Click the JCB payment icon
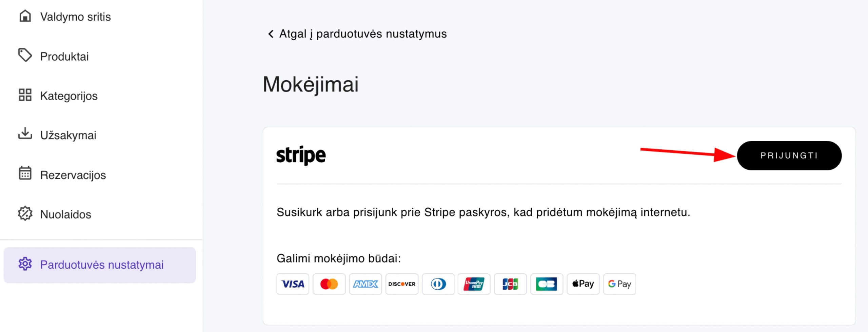 pos(510,284)
